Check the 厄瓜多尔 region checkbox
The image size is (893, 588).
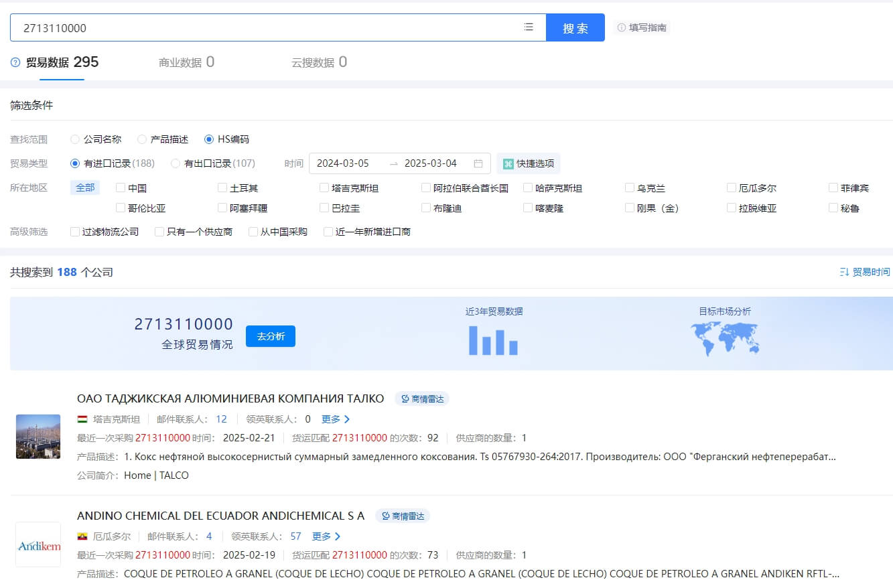click(x=732, y=188)
